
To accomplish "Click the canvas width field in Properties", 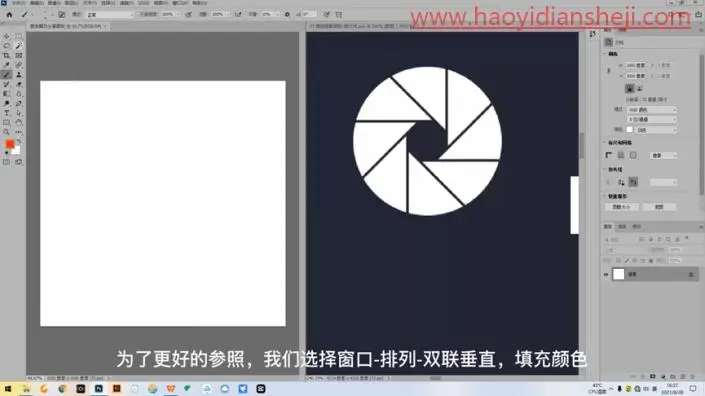I will pos(636,66).
